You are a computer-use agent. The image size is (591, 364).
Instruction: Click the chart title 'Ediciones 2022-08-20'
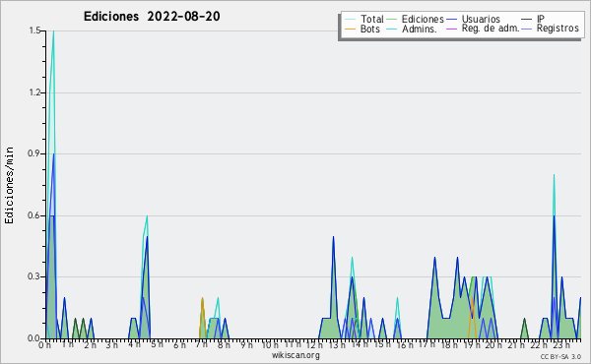pos(152,17)
